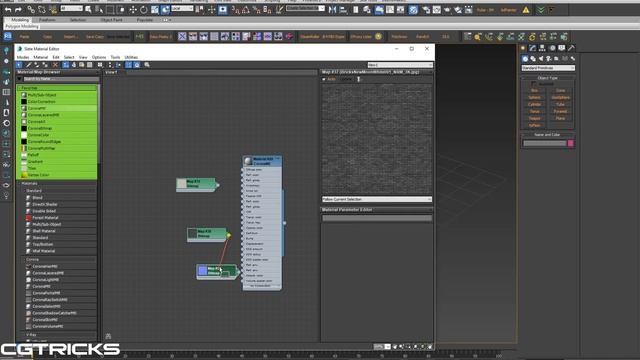Open the Options menu in Slate Material Editor
Image resolution: width=640 pixels, height=360 pixels.
[x=99, y=58]
